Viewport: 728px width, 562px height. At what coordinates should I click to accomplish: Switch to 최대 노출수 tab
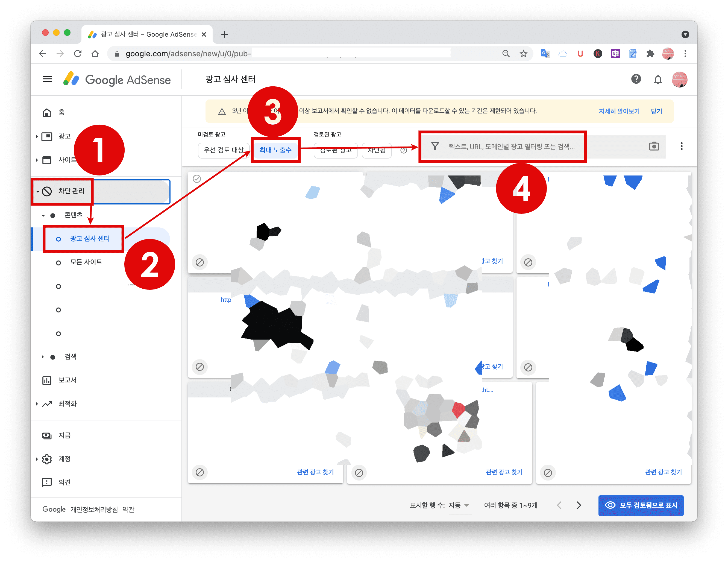coord(275,150)
